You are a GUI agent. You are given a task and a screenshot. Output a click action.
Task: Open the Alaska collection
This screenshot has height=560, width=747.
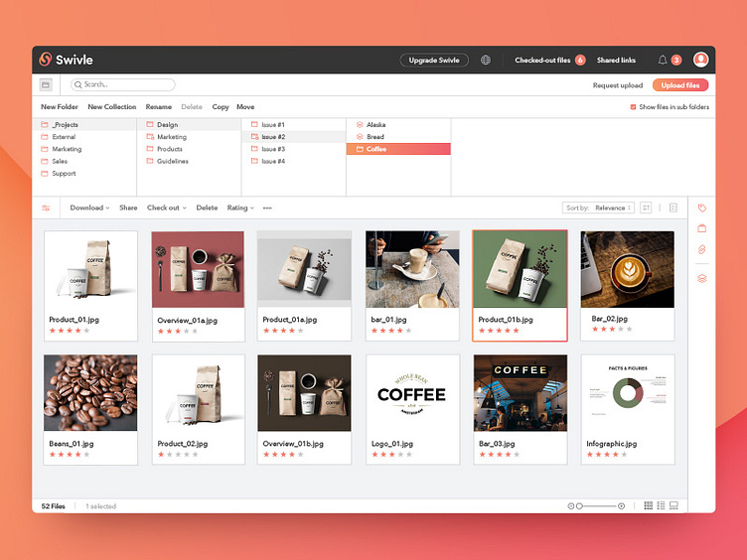[x=398, y=125]
